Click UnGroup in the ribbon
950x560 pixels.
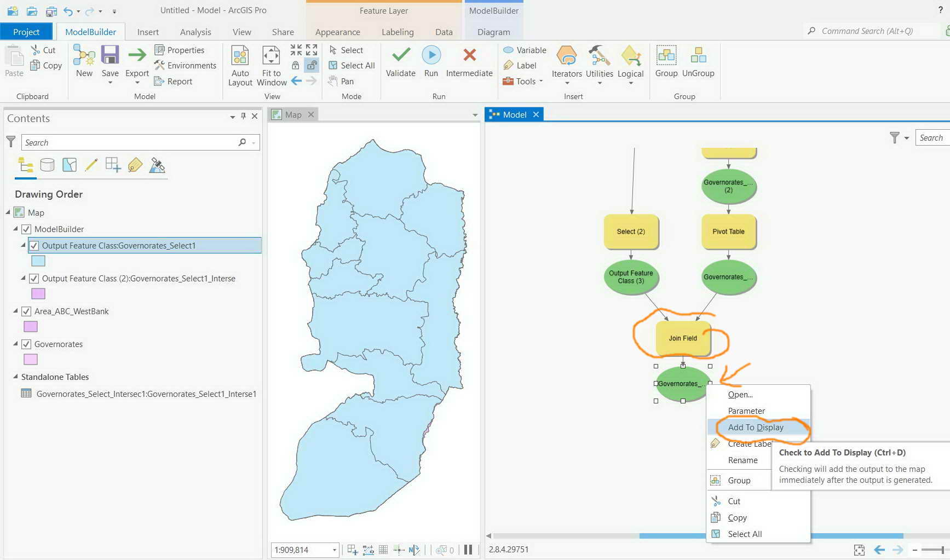click(x=698, y=61)
